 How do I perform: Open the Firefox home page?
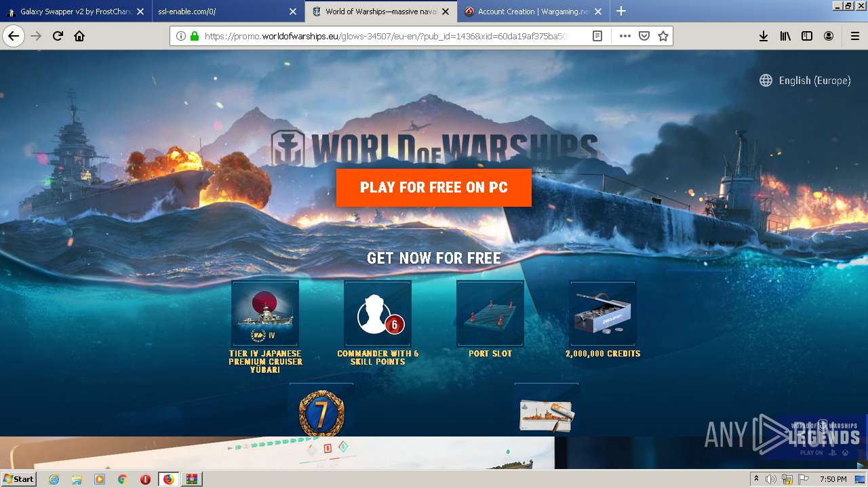(x=79, y=36)
